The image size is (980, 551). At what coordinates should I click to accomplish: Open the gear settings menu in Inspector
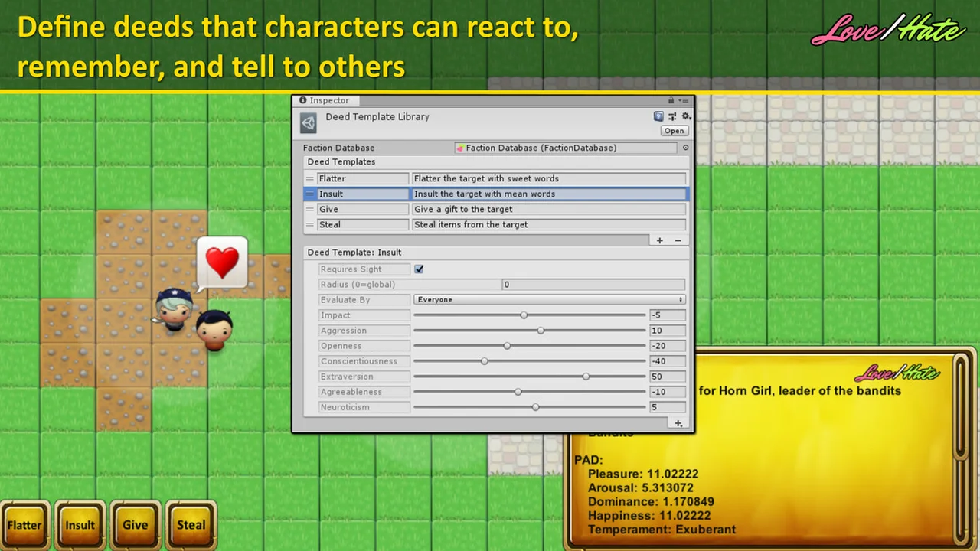click(686, 116)
